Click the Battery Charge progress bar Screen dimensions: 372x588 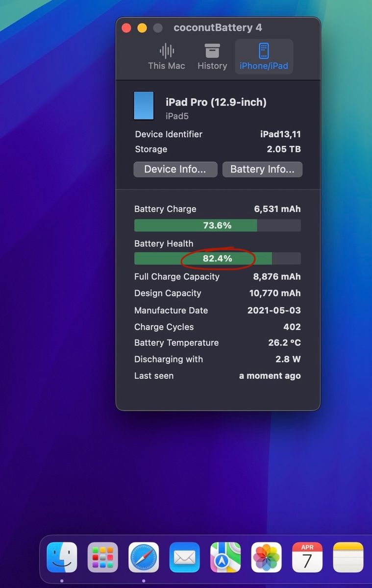click(217, 225)
